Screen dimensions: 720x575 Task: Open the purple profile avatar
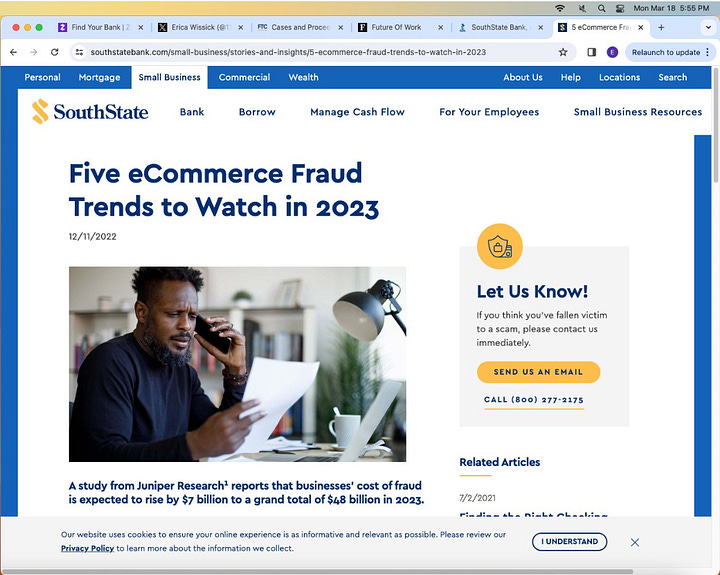click(612, 52)
